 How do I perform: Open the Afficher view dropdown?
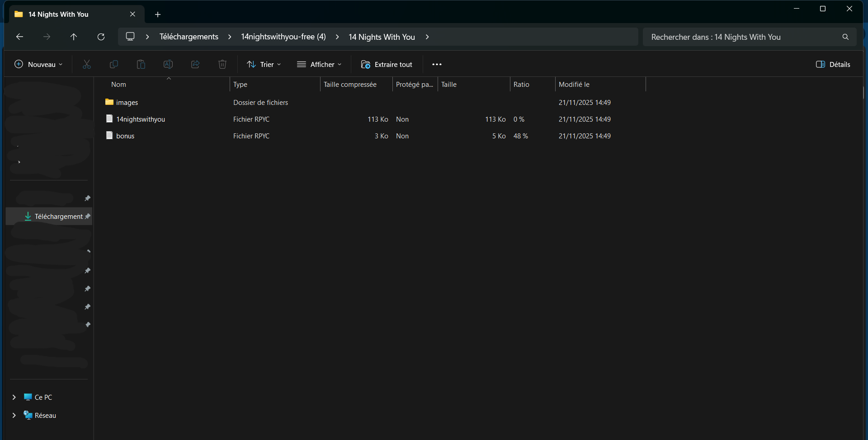click(319, 64)
